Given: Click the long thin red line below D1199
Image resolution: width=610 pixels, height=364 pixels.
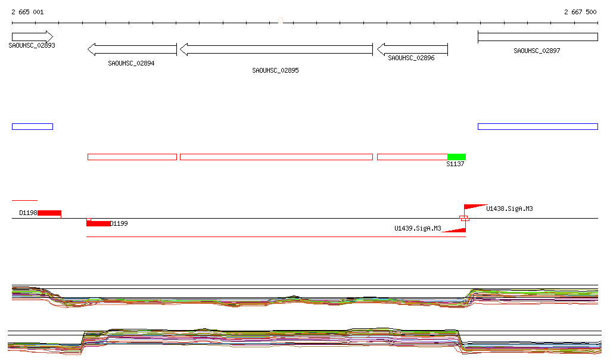Looking at the screenshot, I should 276,237.
